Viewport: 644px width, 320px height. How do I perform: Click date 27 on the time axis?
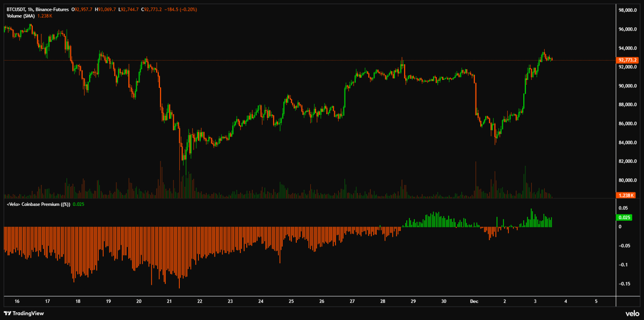click(x=352, y=301)
